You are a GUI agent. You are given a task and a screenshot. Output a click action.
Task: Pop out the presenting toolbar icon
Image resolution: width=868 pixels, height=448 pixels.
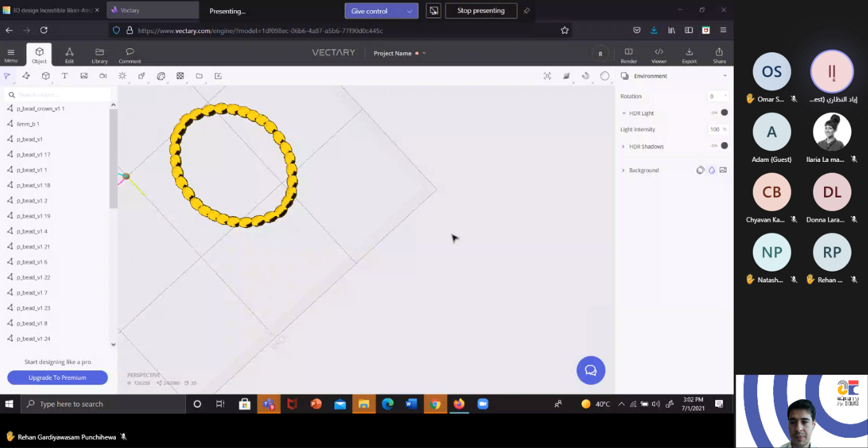coord(434,11)
